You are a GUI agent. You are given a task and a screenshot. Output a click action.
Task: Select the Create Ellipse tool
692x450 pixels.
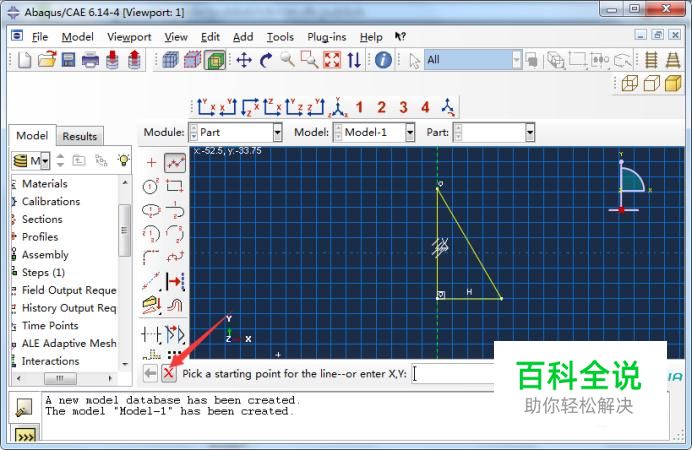coord(151,210)
